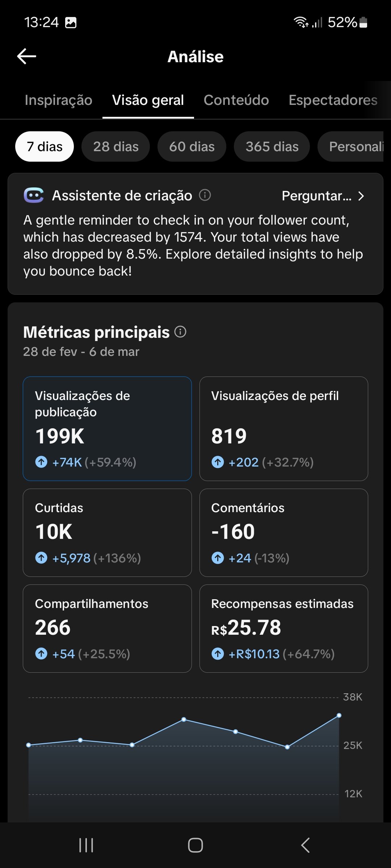Image resolution: width=391 pixels, height=868 pixels.
Task: Expand Perguntar chevron in assistant card
Action: [x=361, y=196]
